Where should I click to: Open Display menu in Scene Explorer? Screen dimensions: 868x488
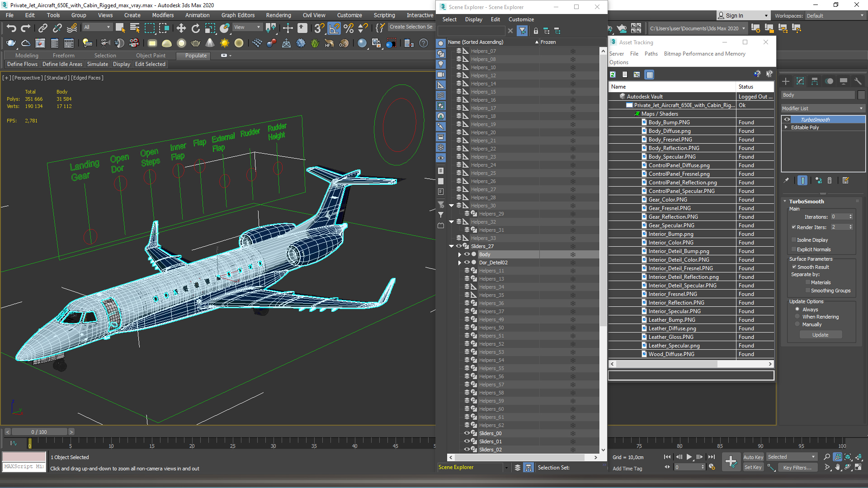[x=473, y=19]
